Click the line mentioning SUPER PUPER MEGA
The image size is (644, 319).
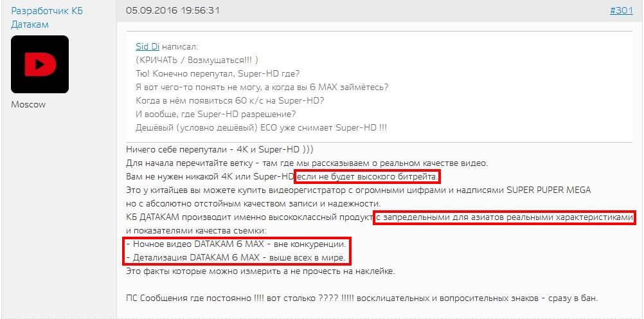click(359, 190)
